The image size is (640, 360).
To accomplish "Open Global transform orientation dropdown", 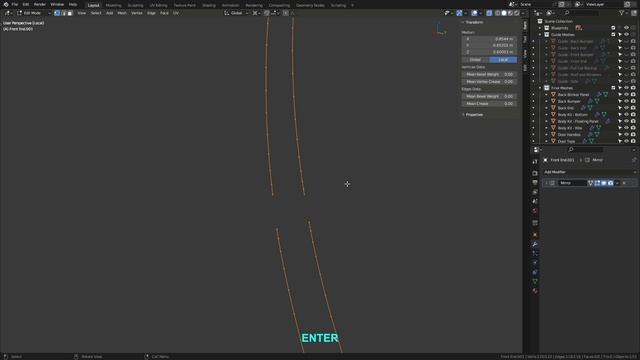I will (237, 13).
